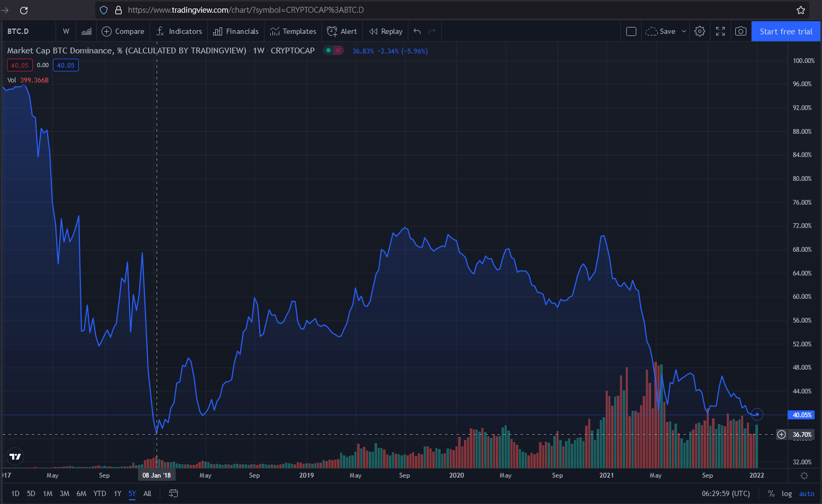This screenshot has width=822, height=504.
Task: Click the 40.05% current price label
Action: pos(802,415)
